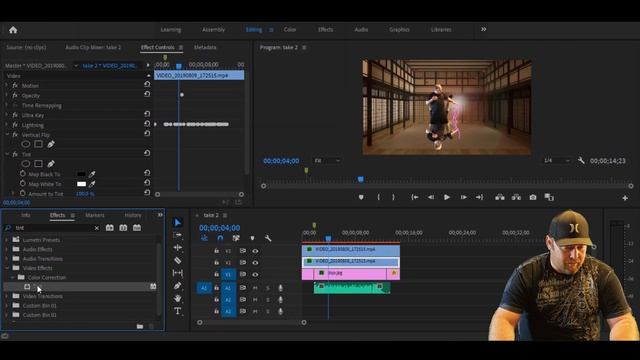Filter by Accelerated Effects icon
This screenshot has height=360, width=640.
pos(110,228)
